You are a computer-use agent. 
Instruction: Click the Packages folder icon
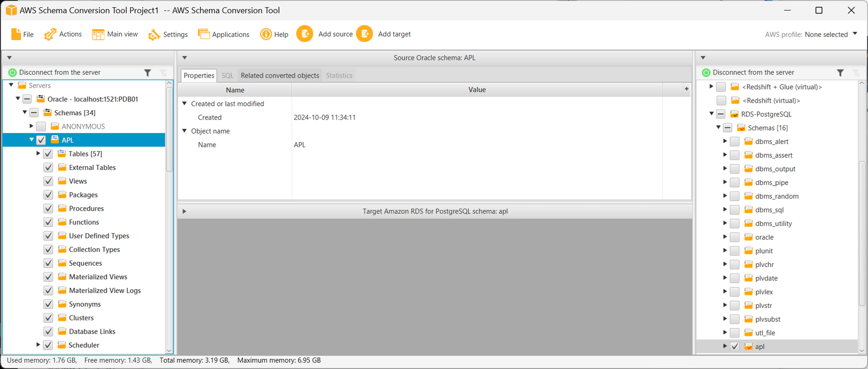point(62,195)
